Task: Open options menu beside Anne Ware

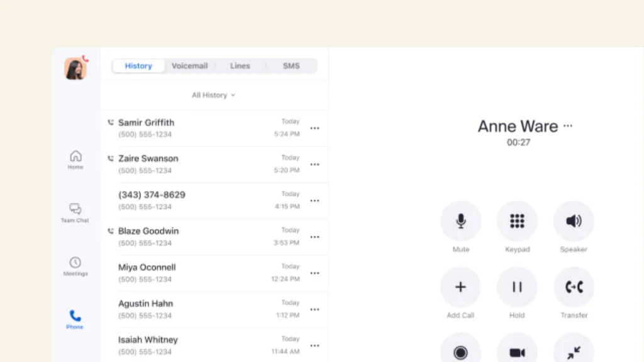Action: click(568, 126)
